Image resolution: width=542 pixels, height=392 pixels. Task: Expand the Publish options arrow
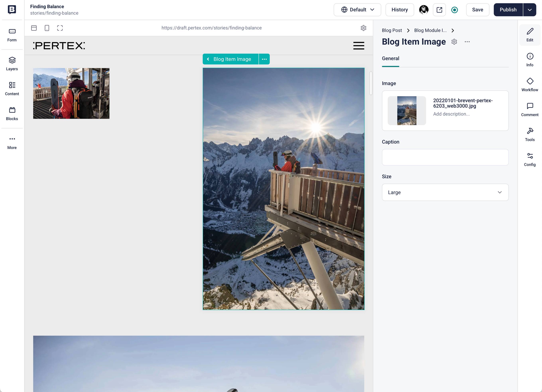tap(530, 10)
